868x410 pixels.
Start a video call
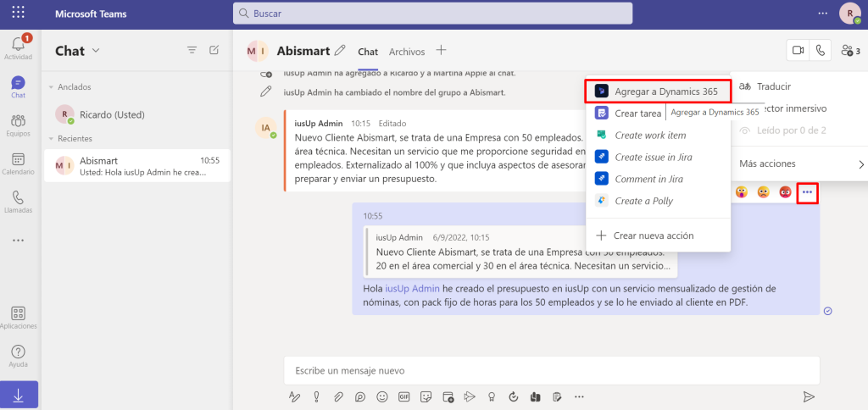[798, 50]
